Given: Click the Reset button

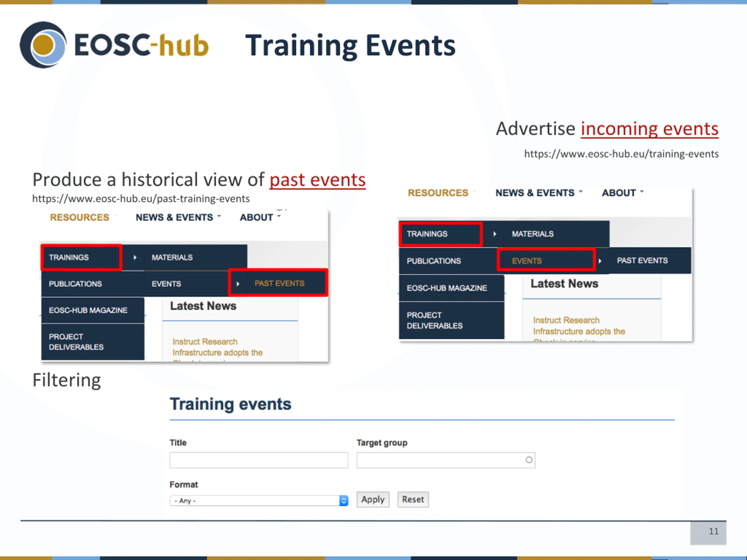Looking at the screenshot, I should point(413,500).
